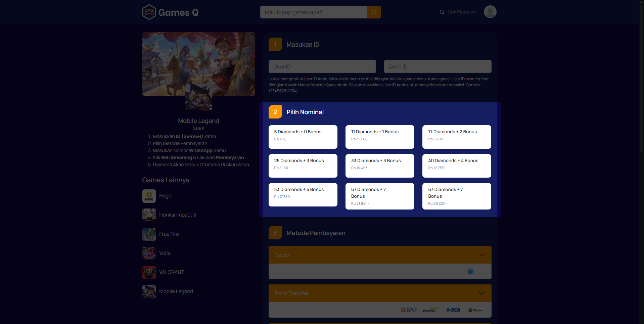
Task: Click the Pilih Nominal step heading
Action: 305,112
